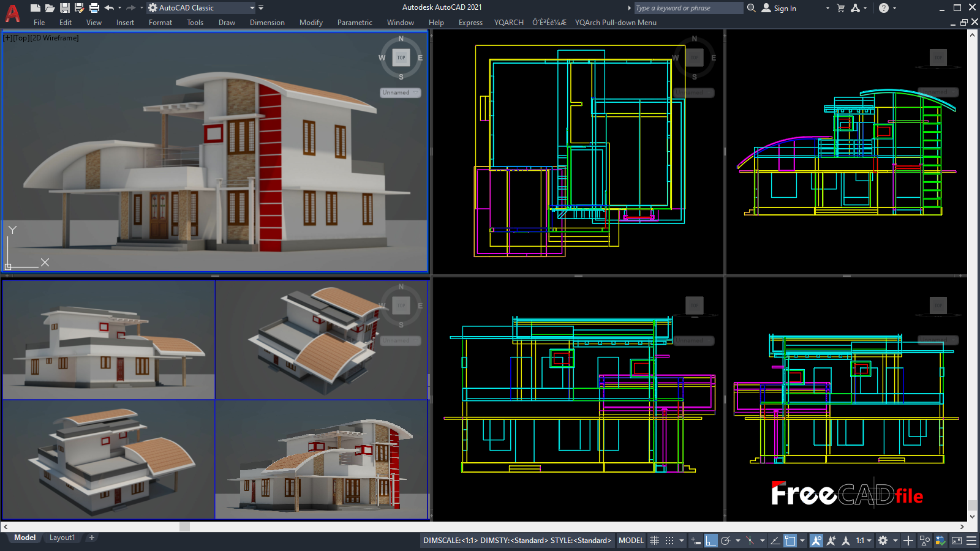
Task: Expand the AutoCAD Classic workspace dropdown
Action: click(252, 8)
